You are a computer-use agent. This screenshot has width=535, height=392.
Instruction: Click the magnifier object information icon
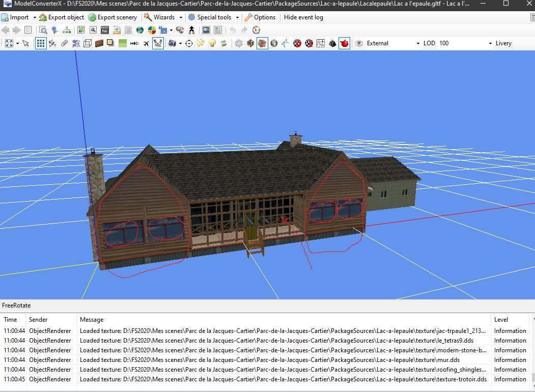point(43,30)
